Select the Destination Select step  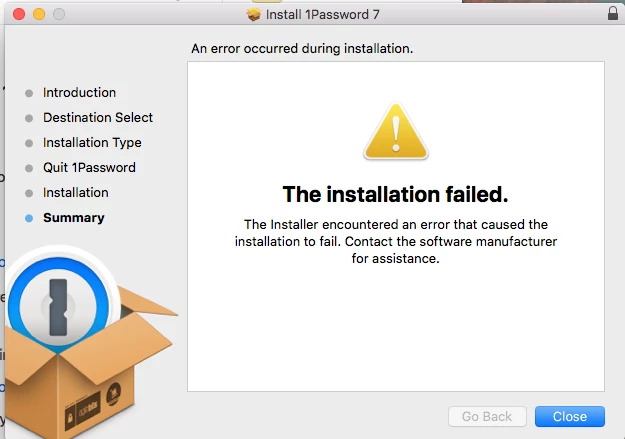[98, 118]
